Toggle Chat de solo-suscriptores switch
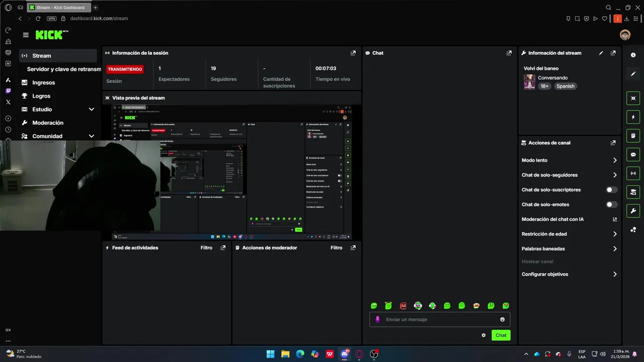The image size is (644, 362). (x=611, y=190)
